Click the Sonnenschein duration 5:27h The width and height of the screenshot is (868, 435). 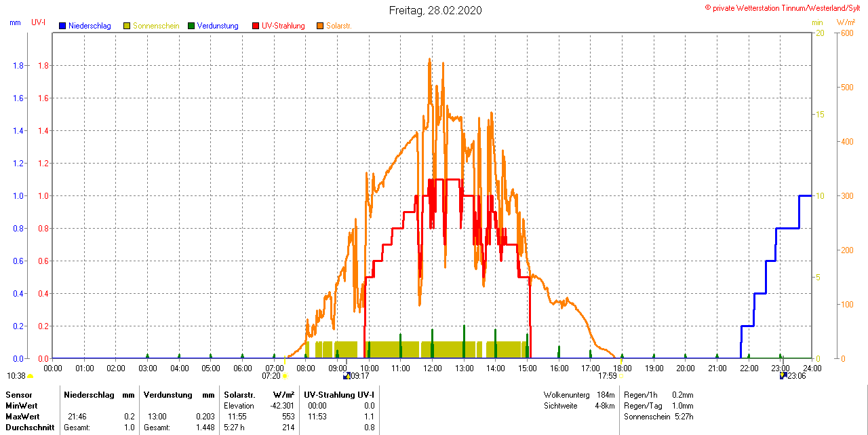[x=684, y=417]
